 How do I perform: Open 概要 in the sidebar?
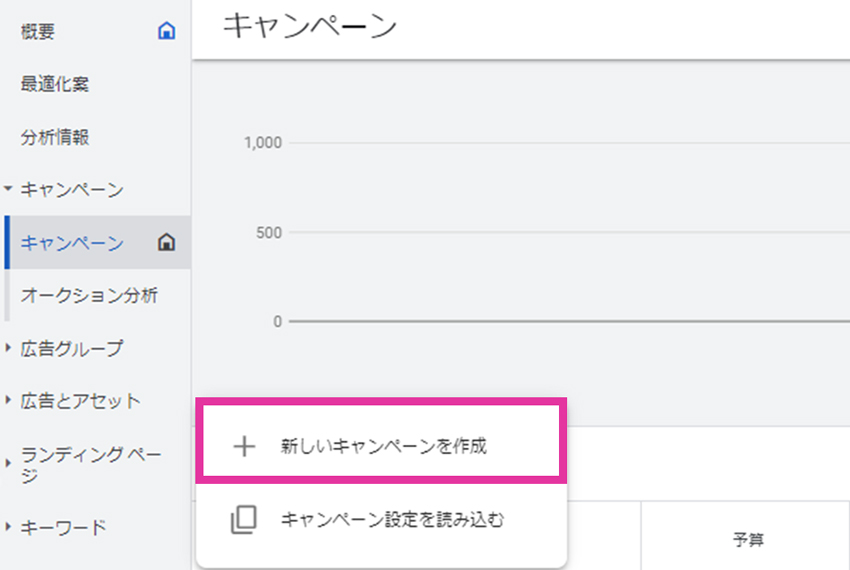pyautogui.click(x=38, y=31)
